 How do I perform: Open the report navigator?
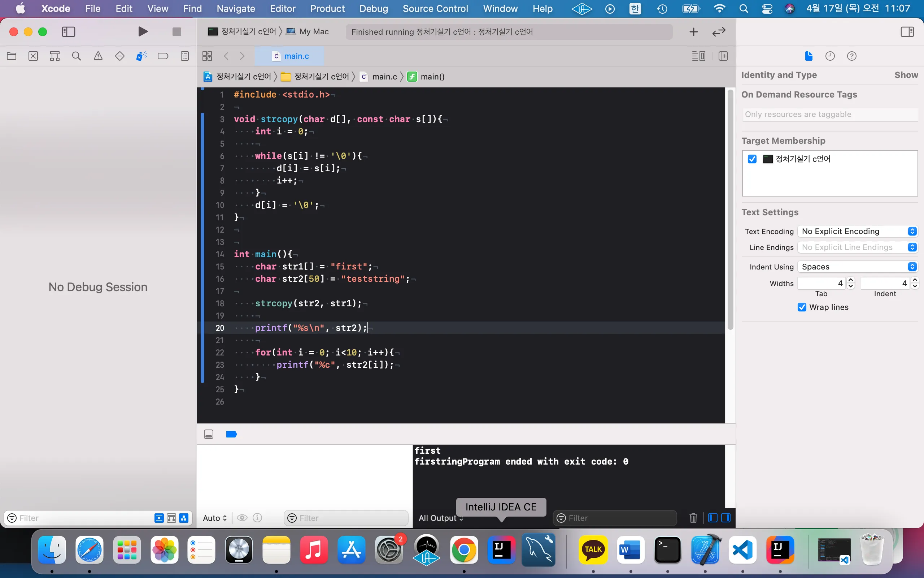click(185, 56)
